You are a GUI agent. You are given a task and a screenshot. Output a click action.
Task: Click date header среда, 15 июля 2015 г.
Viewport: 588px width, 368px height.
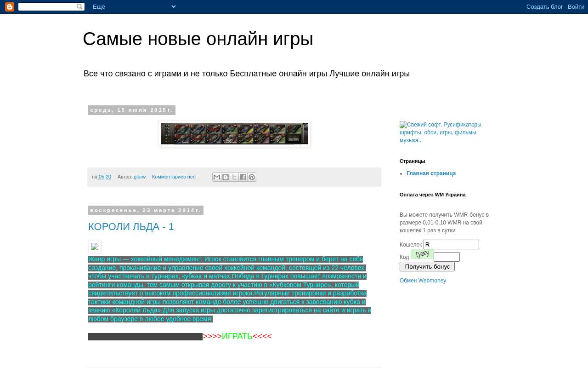132,110
